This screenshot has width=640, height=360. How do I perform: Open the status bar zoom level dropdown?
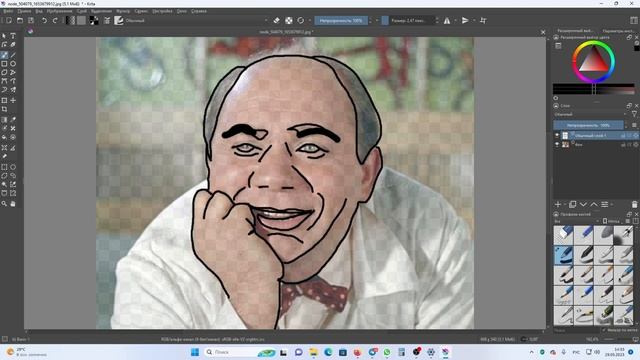tap(592, 339)
